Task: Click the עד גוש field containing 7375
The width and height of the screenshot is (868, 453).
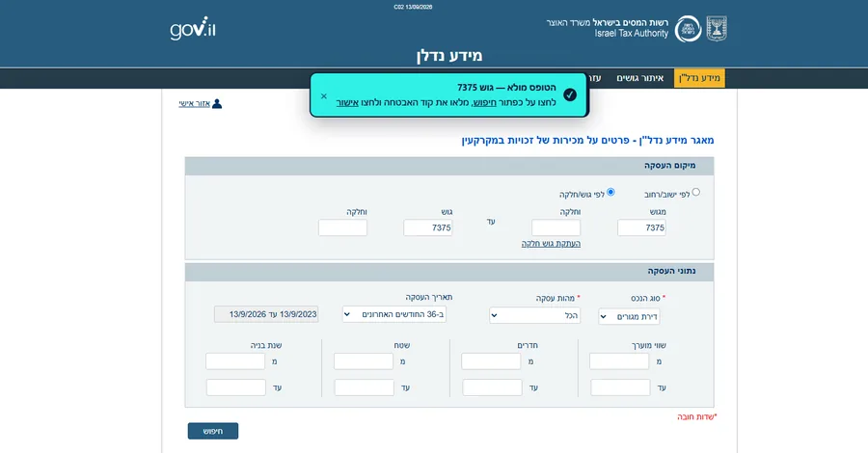Action: (428, 227)
